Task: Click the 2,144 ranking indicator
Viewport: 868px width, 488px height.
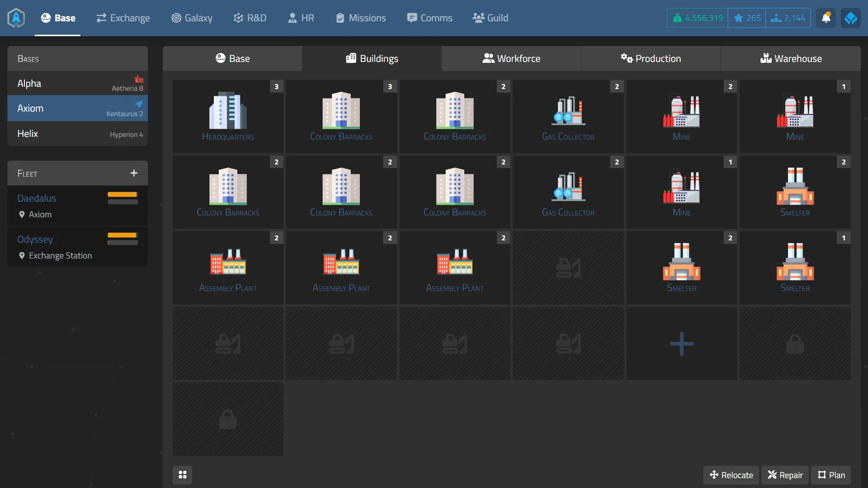Action: (788, 18)
